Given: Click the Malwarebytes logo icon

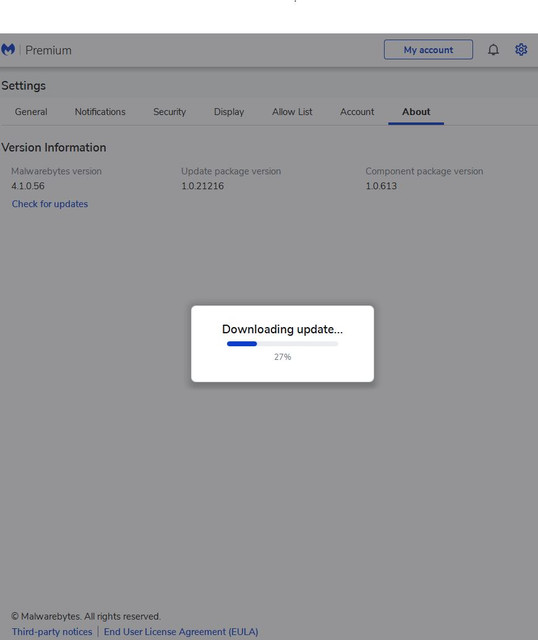Looking at the screenshot, I should pyautogui.click(x=8, y=50).
